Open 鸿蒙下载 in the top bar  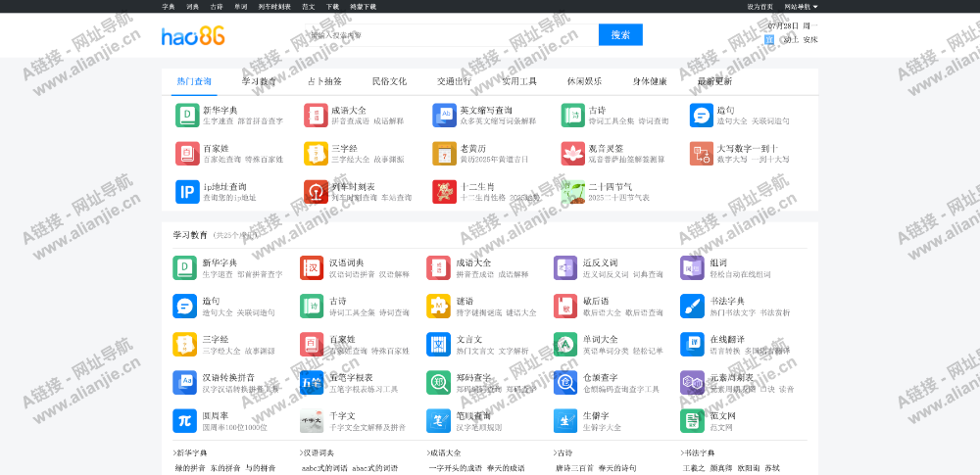click(x=364, y=7)
